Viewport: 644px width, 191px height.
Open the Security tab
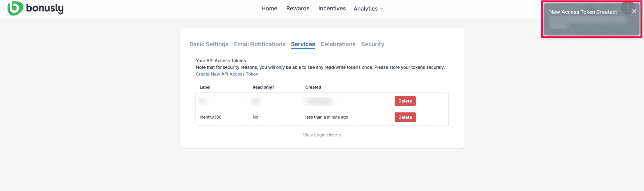tap(372, 44)
